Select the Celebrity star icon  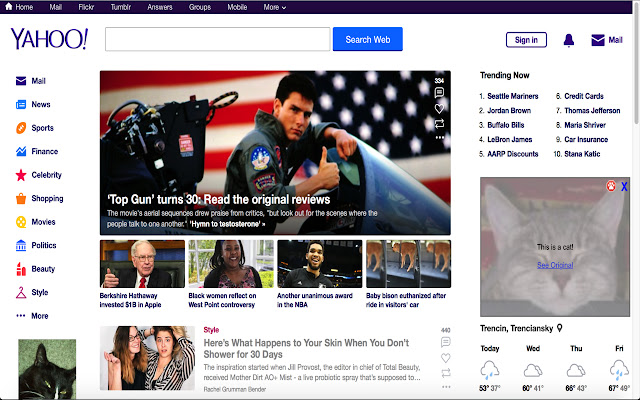(x=21, y=175)
